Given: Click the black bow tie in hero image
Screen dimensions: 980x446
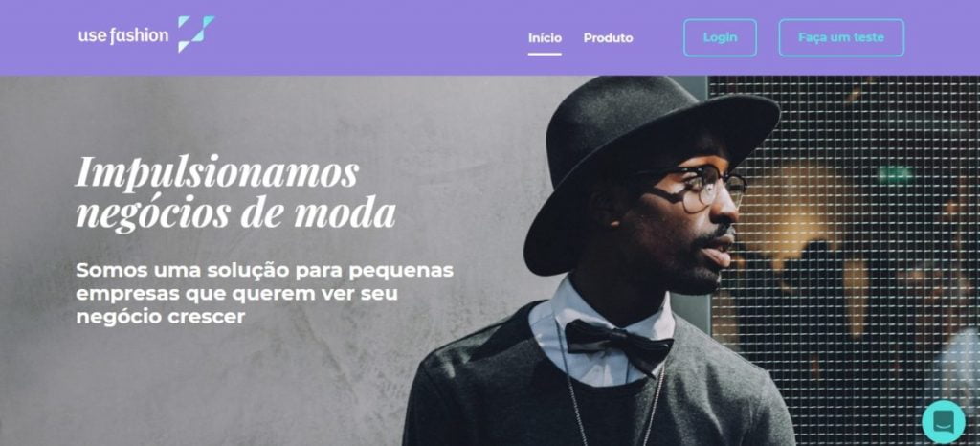Looking at the screenshot, I should pyautogui.click(x=619, y=343).
